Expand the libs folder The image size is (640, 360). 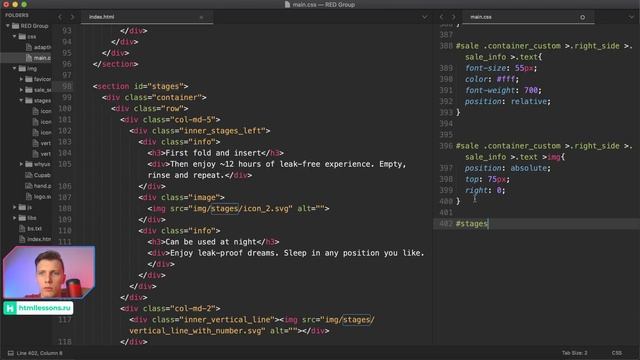click(x=14, y=218)
